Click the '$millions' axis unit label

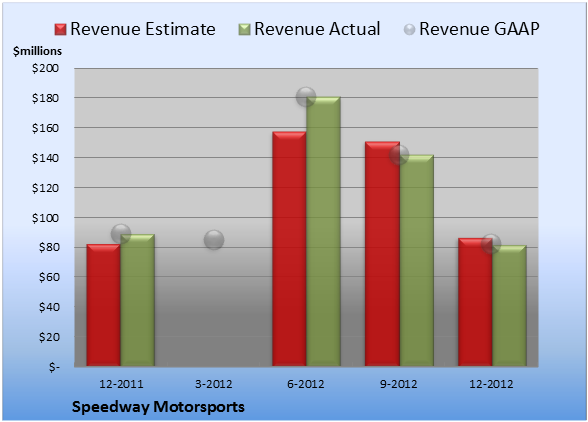37,51
